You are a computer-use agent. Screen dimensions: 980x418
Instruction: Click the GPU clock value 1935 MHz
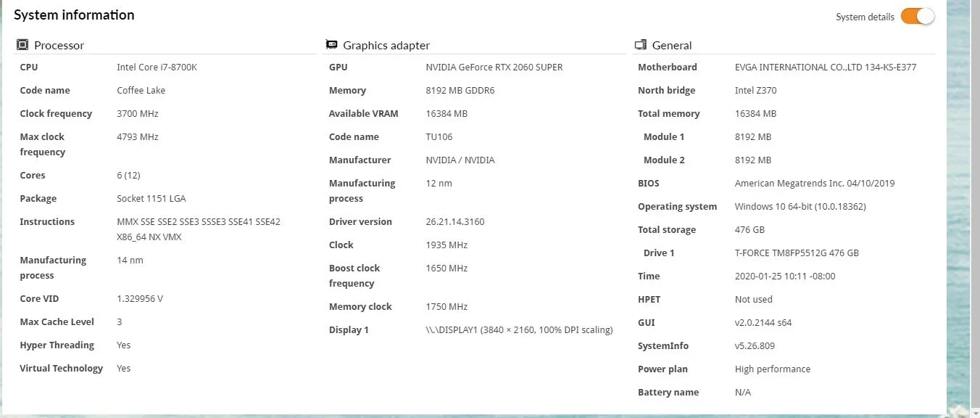tap(447, 245)
